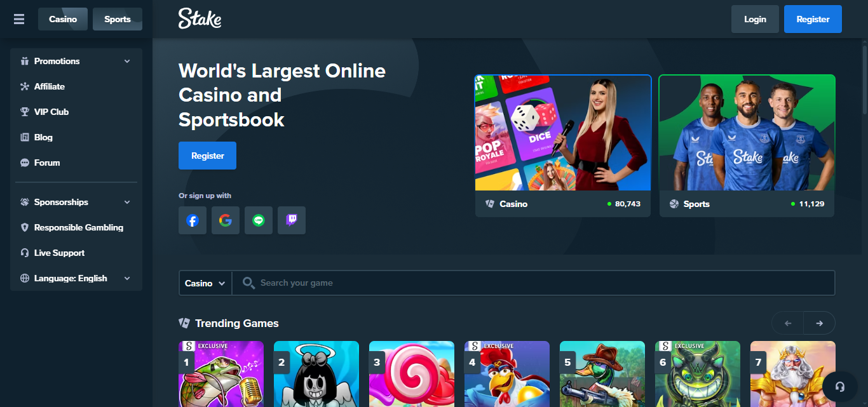Open Affiliate in the sidebar
868x407 pixels.
click(x=76, y=86)
